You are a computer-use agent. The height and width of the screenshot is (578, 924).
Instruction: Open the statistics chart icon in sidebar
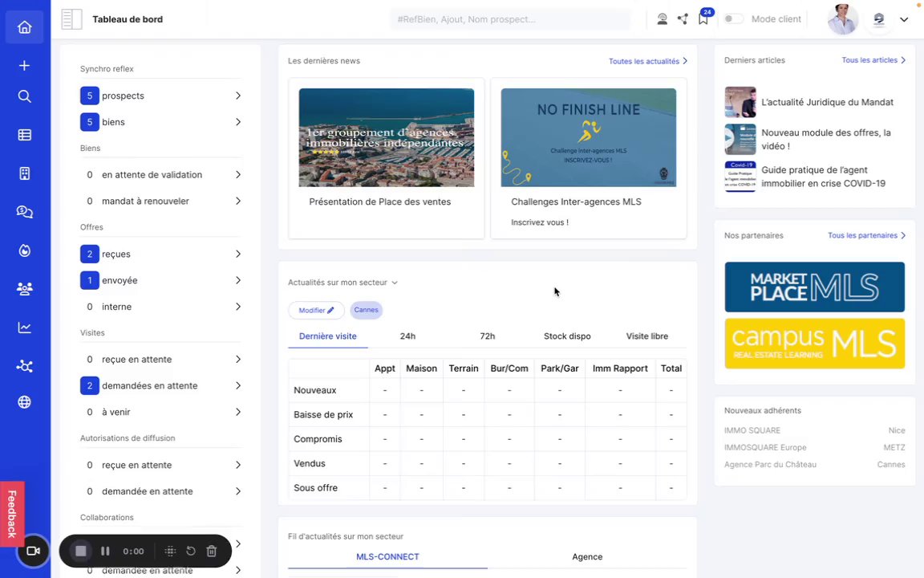24,328
